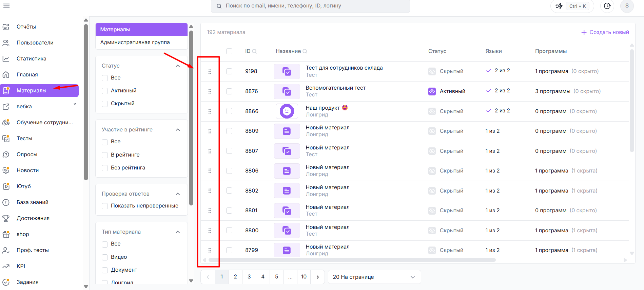Check the Активный status filter
The image size is (644, 290).
pyautogui.click(x=105, y=91)
